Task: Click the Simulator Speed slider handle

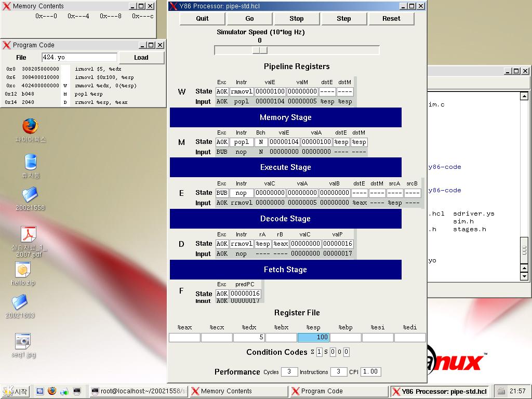Action: [x=260, y=50]
